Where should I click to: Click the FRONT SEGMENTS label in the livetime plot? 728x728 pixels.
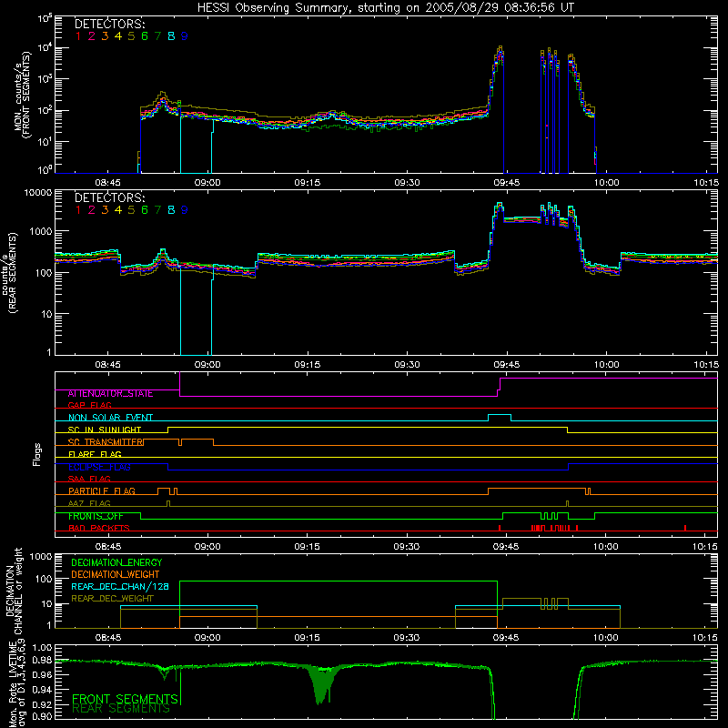pyautogui.click(x=125, y=699)
